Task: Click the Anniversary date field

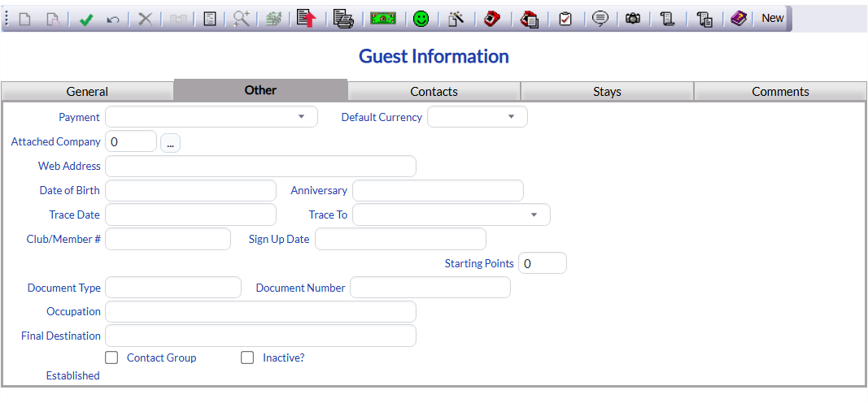Action: [x=438, y=190]
